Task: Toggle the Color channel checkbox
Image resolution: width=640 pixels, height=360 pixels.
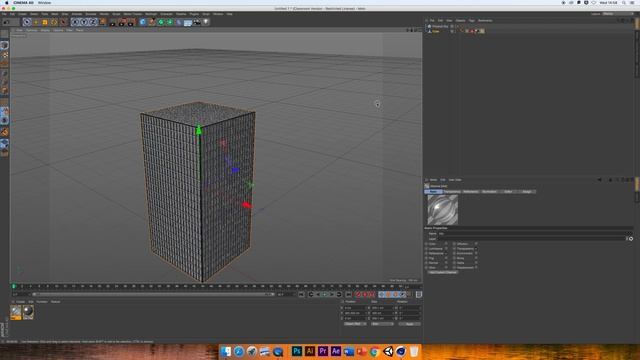Action: [446, 244]
